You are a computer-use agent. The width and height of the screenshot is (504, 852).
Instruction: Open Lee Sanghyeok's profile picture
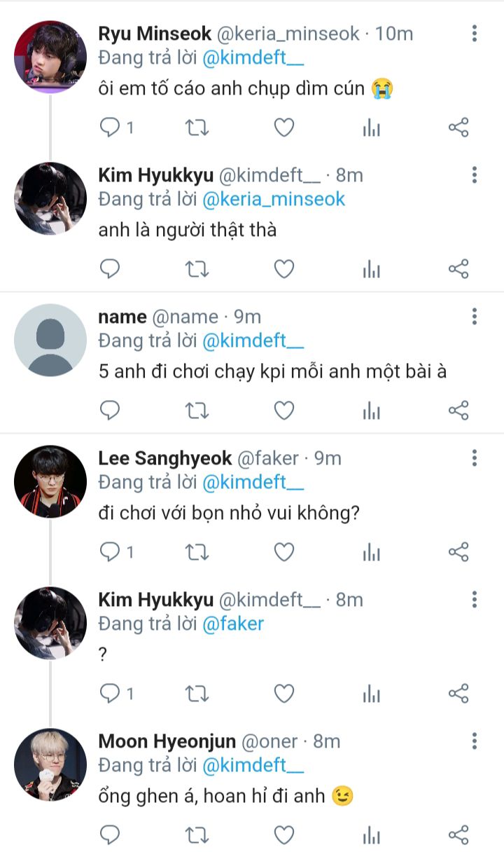(x=50, y=481)
